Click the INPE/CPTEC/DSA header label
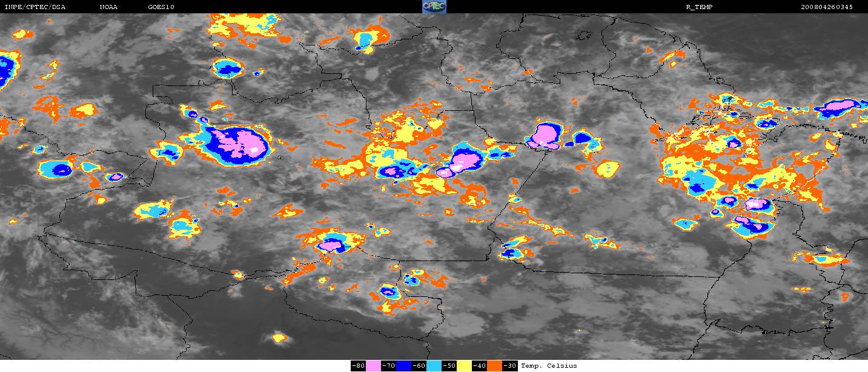868x372 pixels. pos(35,7)
